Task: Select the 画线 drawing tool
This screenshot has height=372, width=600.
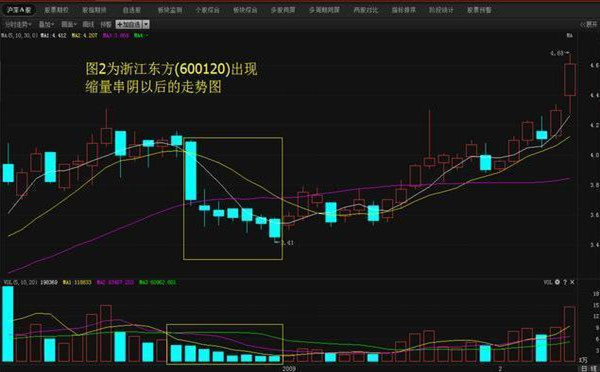Action: click(88, 24)
